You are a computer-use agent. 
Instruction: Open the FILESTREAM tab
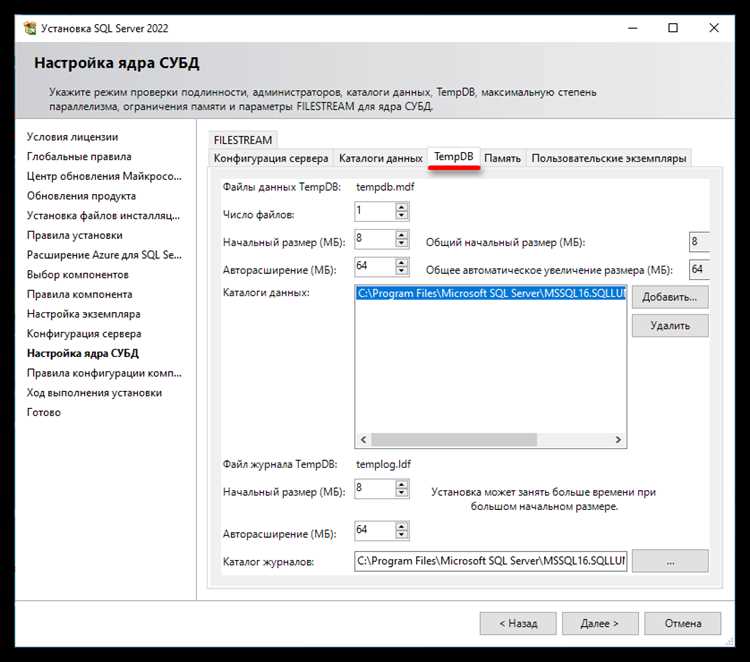(x=243, y=140)
